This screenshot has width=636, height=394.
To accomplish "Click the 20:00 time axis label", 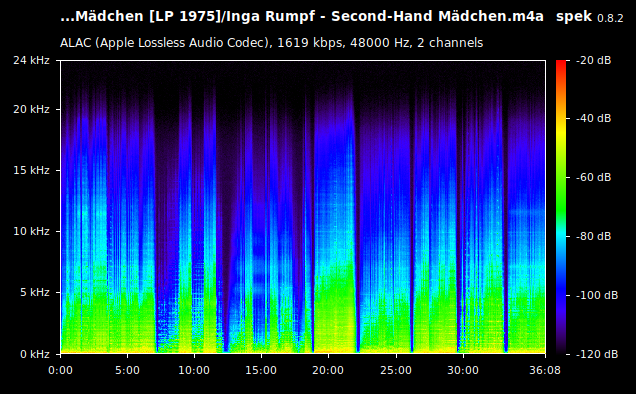I will click(328, 370).
